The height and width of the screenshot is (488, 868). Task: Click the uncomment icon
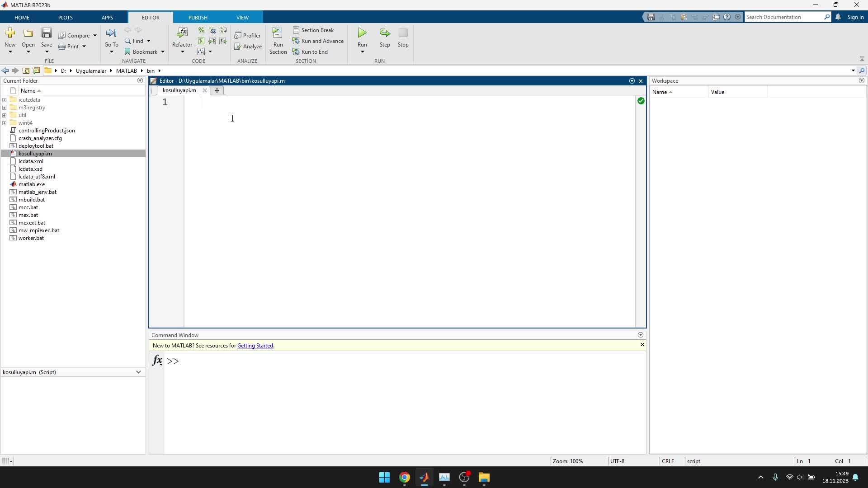(212, 30)
